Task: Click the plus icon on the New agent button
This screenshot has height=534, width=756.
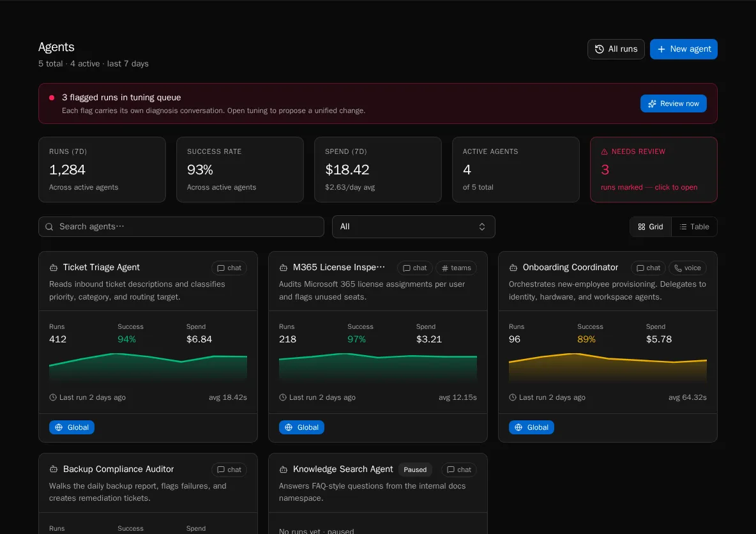Action: [x=660, y=49]
